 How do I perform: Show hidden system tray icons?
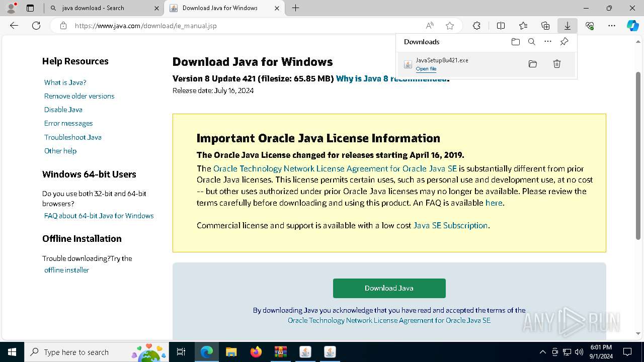(542, 352)
